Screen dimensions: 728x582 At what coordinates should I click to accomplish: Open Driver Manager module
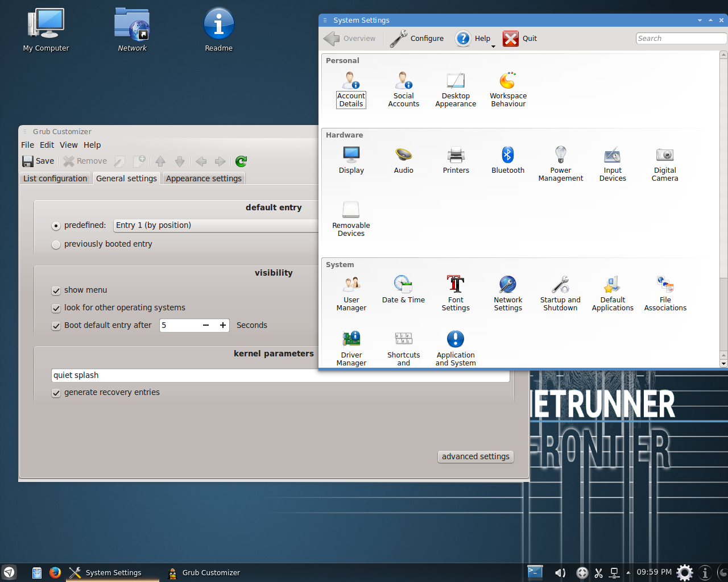[351, 348]
